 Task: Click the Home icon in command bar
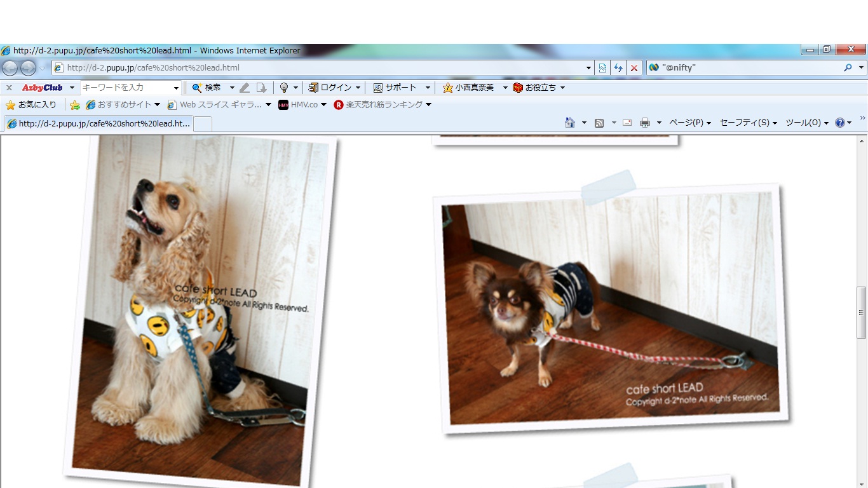pyautogui.click(x=570, y=123)
